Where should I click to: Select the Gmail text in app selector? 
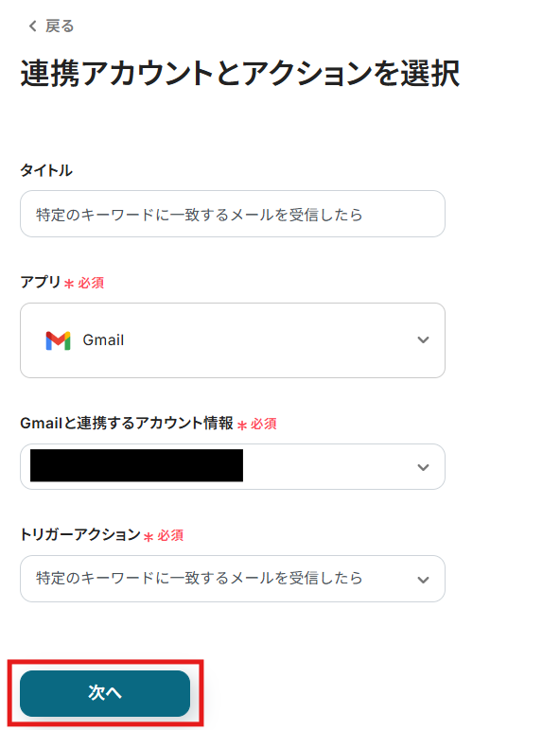pyautogui.click(x=103, y=340)
